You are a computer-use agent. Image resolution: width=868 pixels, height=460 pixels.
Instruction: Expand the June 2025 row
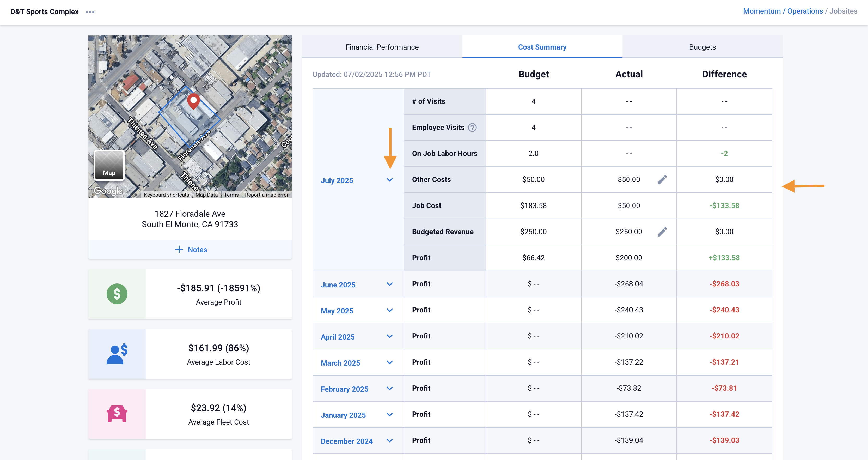tap(389, 285)
